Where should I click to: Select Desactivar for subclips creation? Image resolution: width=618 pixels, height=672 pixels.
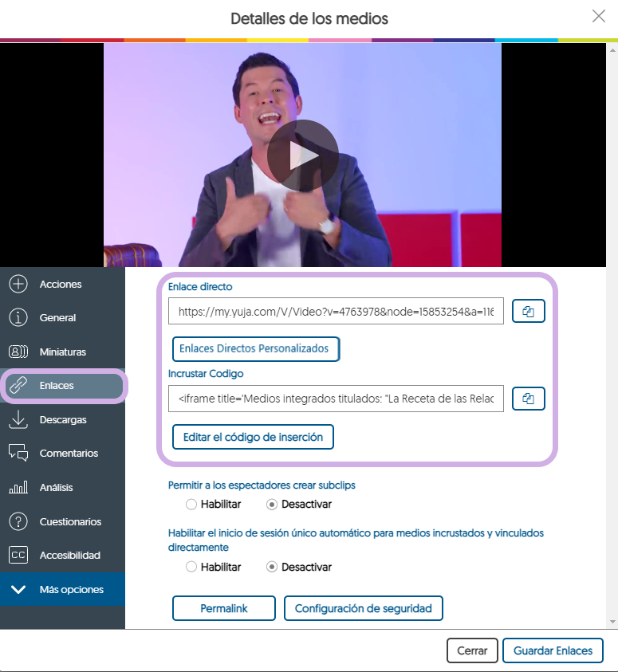272,505
